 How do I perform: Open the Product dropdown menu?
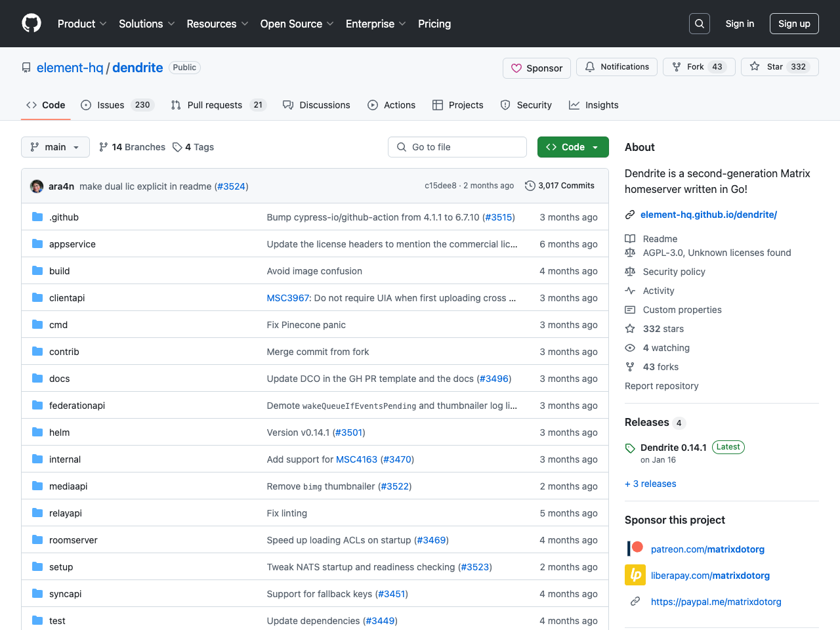(82, 24)
